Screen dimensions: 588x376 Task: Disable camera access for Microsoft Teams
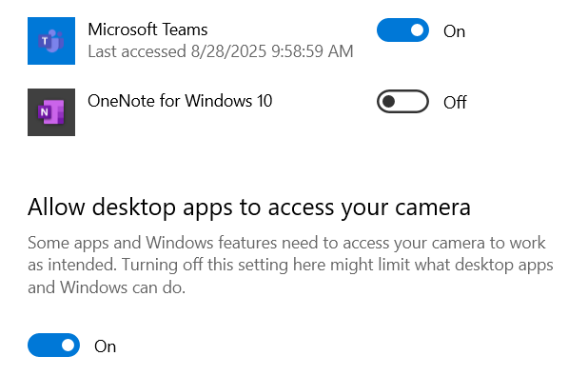tap(402, 30)
